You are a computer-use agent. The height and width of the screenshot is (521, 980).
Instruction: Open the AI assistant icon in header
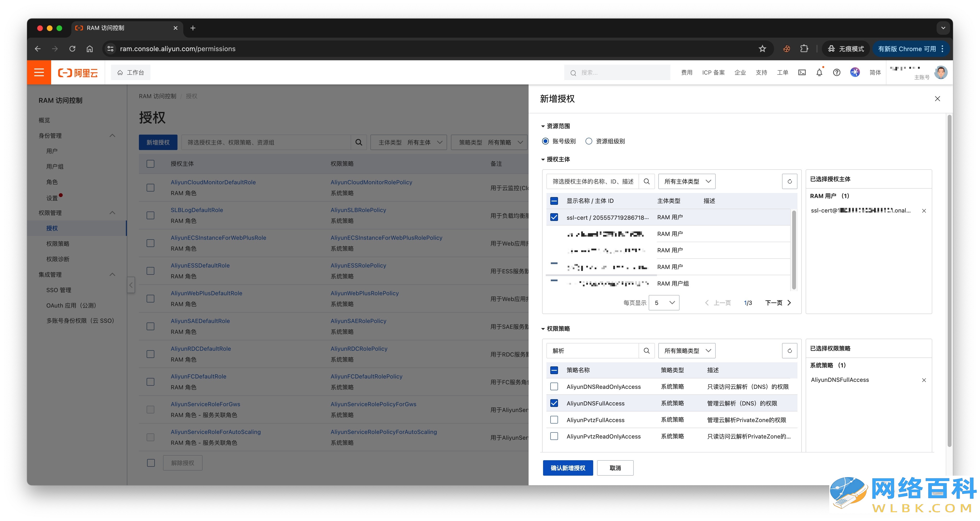[855, 72]
